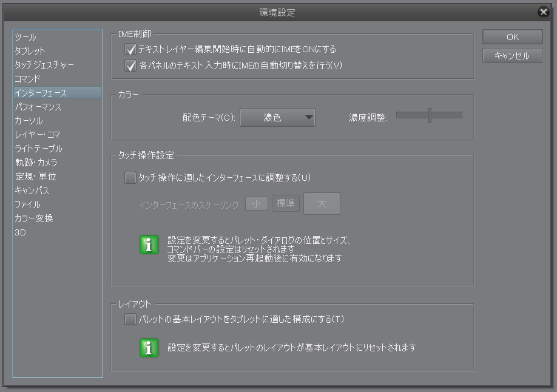Select the ライトテーブル category

click(x=58, y=149)
